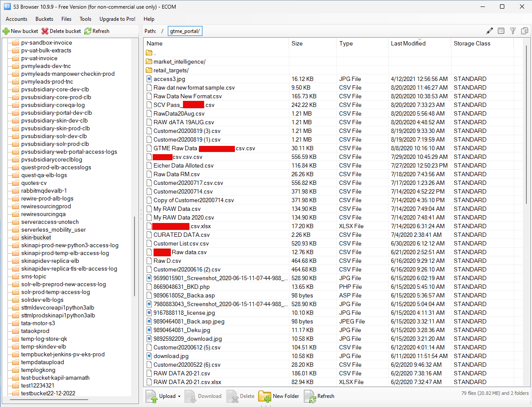Viewport: 532px width, 407px height.
Task: Open the market_intelligence/ folder
Action: (179, 61)
